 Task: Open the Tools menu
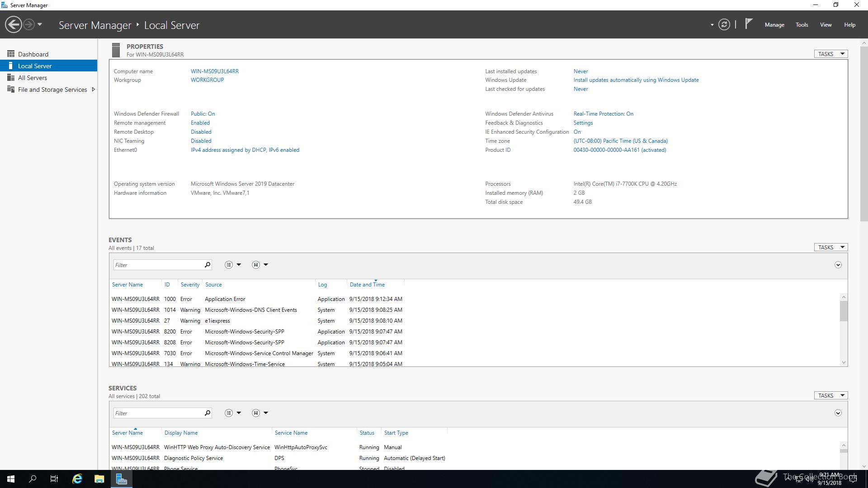click(802, 25)
